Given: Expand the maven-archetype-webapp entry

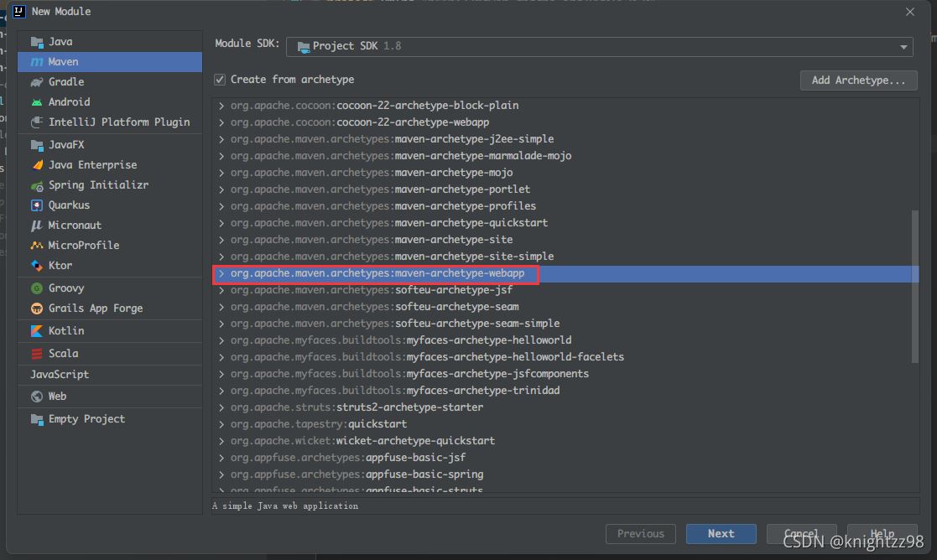Looking at the screenshot, I should pyautogui.click(x=221, y=273).
